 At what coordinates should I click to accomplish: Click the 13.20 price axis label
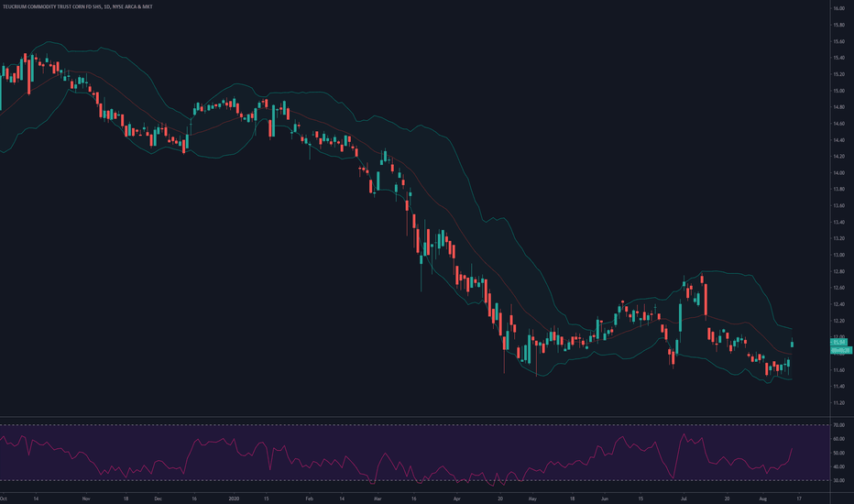click(x=838, y=238)
